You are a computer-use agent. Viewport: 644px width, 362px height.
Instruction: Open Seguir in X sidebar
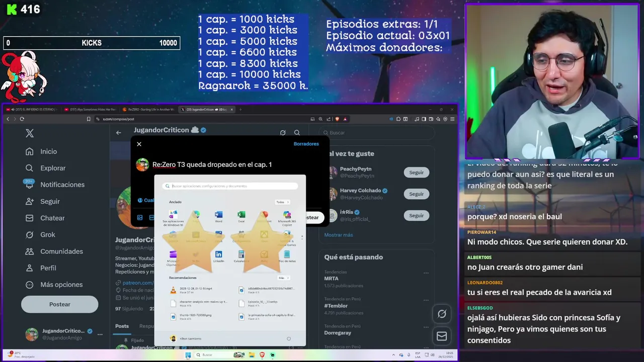(x=43, y=201)
